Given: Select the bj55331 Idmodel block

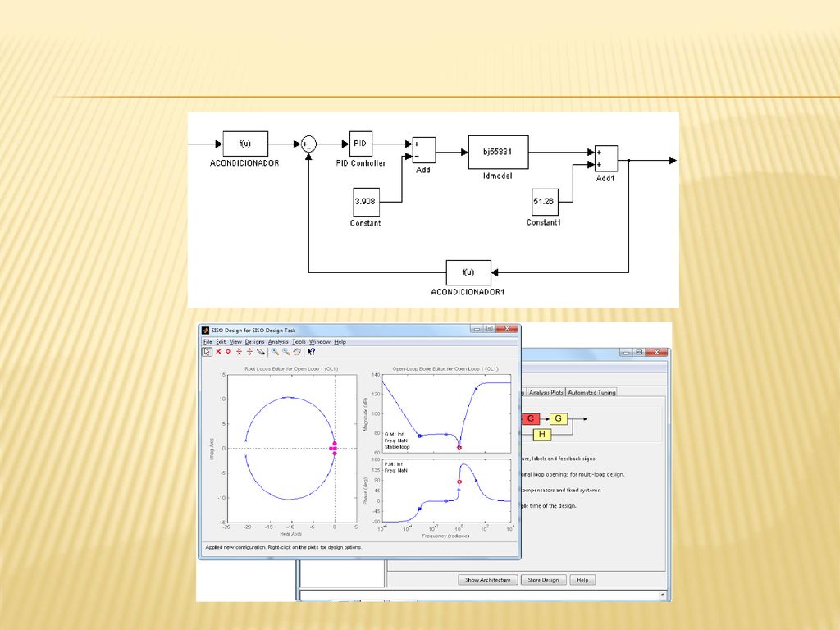Looking at the screenshot, I should (498, 152).
